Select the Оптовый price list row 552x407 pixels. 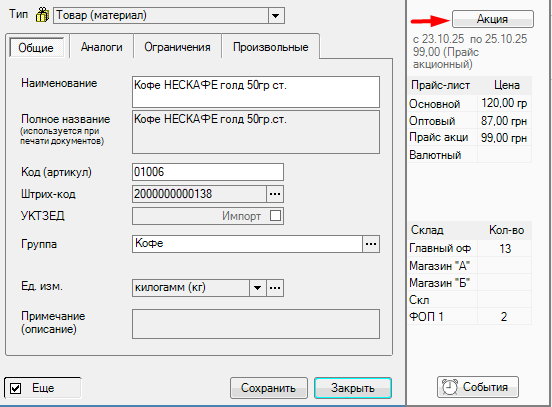pyautogui.click(x=470, y=121)
